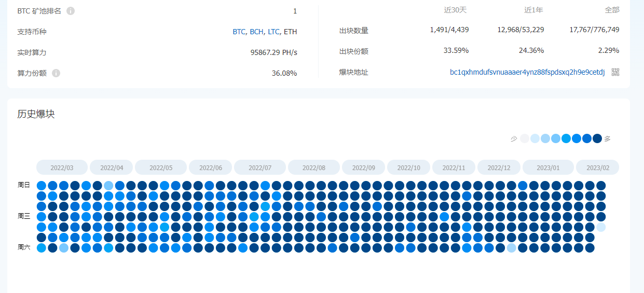
Task: Click the lightest legend circle next to 少
Action: point(525,138)
